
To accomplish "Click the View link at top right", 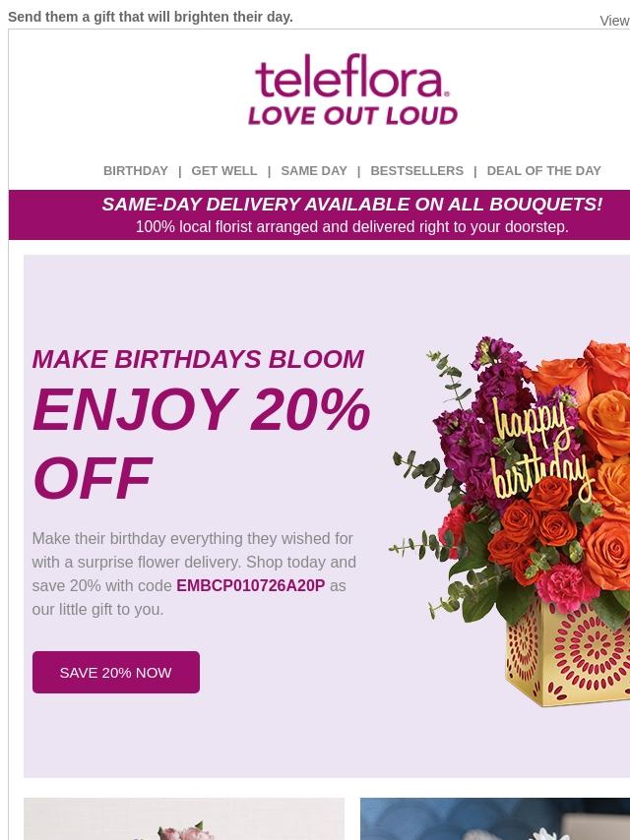I will click(x=614, y=21).
